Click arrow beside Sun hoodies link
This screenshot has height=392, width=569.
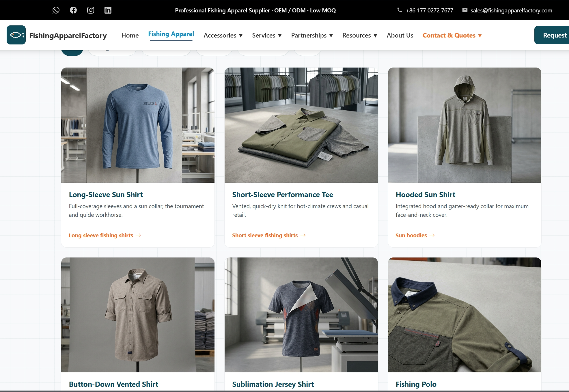click(x=432, y=235)
